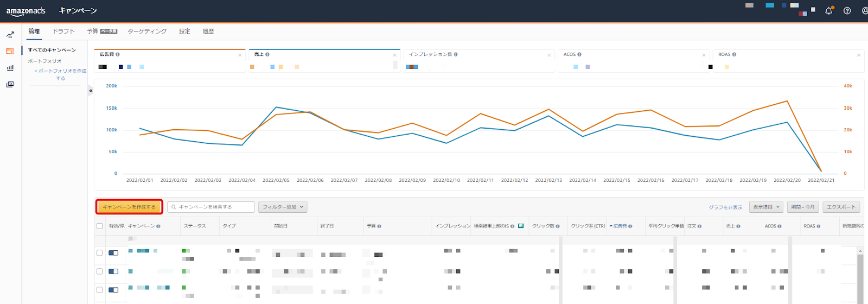Open the trend line sidebar icon
868x304 pixels.
[10, 35]
